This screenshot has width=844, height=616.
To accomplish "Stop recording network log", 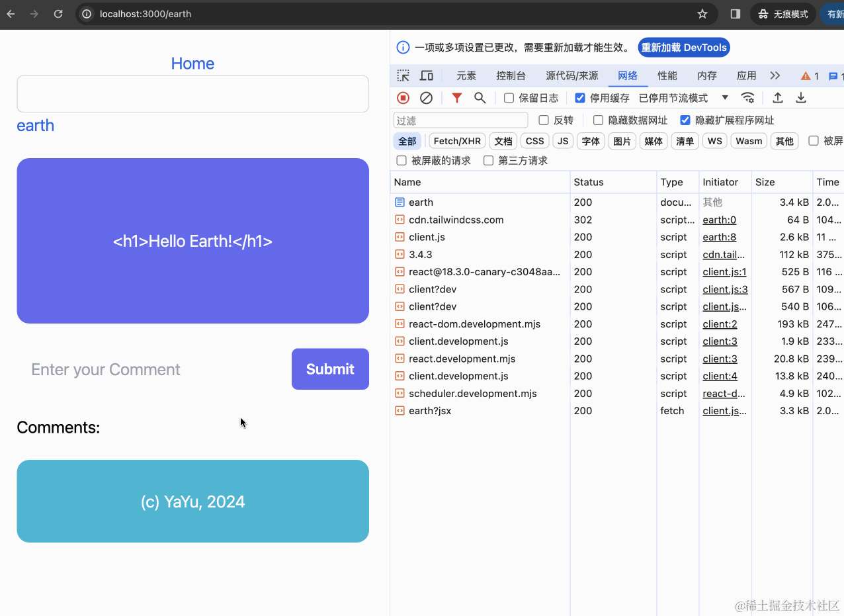I will coord(402,97).
